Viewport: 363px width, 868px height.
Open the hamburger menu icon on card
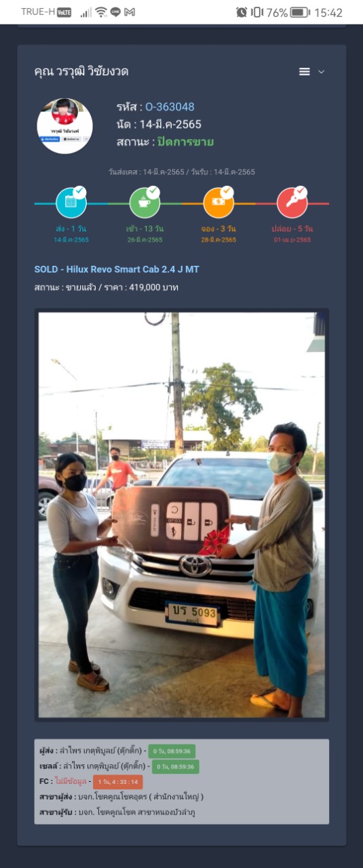[305, 72]
